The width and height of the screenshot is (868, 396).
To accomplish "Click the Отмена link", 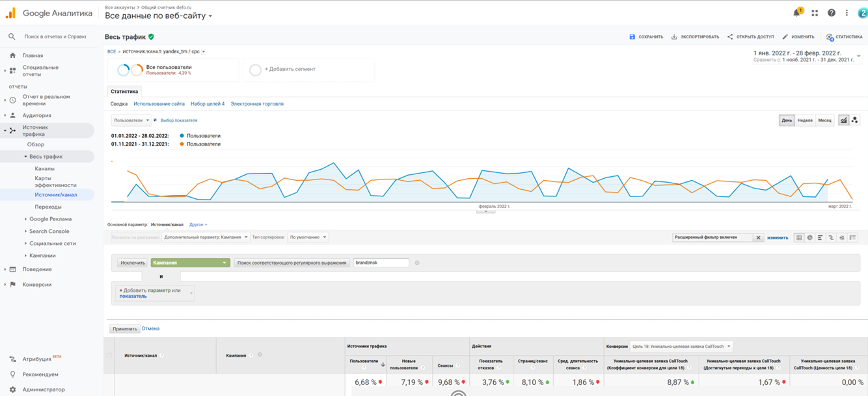I will [x=150, y=329].
